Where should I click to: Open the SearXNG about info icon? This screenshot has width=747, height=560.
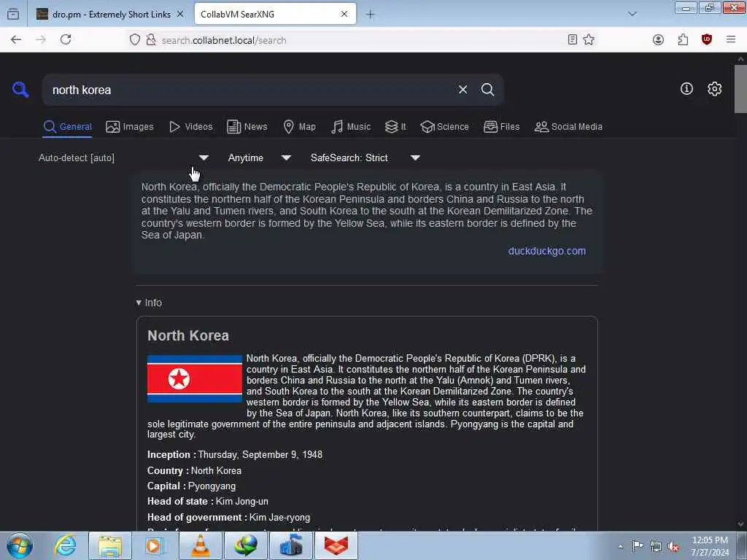click(x=686, y=88)
